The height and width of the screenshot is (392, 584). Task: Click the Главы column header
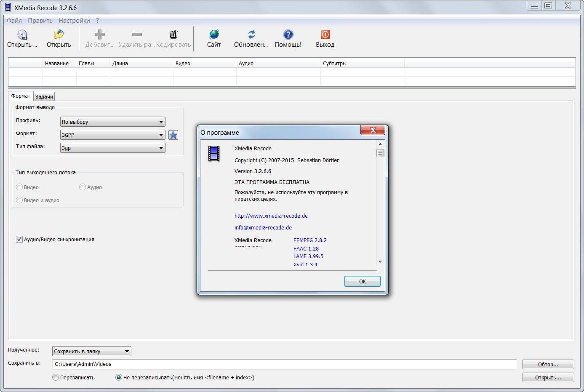[x=93, y=63]
